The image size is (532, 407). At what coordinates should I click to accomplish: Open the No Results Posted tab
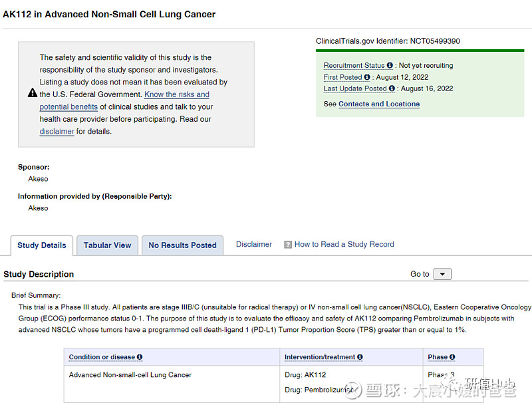pos(182,245)
